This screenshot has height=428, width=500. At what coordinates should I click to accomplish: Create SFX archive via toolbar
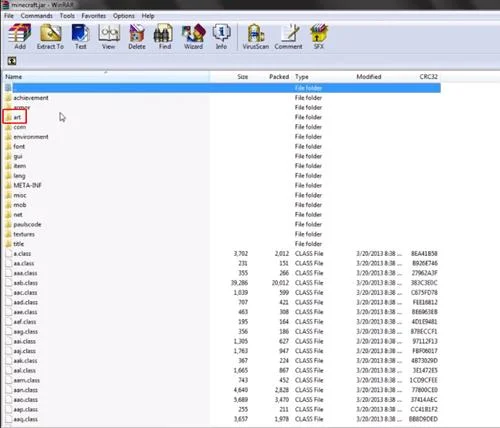[x=319, y=37]
